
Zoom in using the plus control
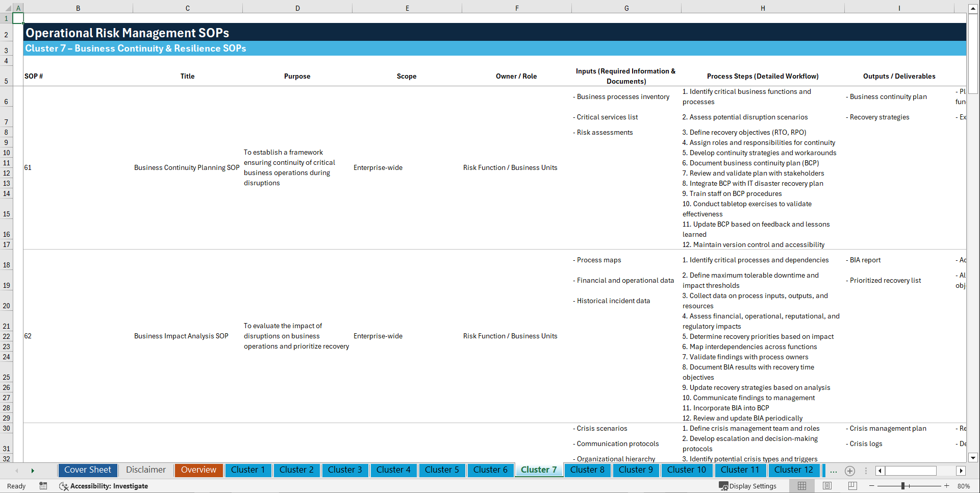click(947, 486)
